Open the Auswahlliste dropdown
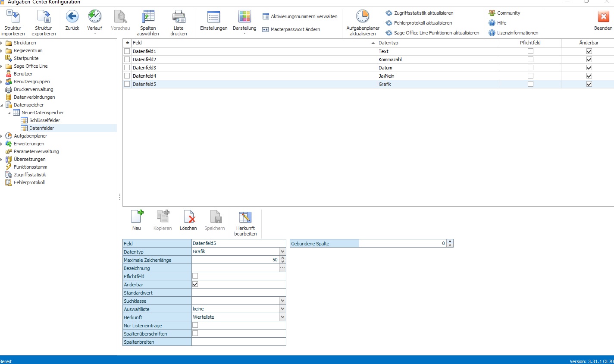The image size is (614, 364). tap(282, 309)
